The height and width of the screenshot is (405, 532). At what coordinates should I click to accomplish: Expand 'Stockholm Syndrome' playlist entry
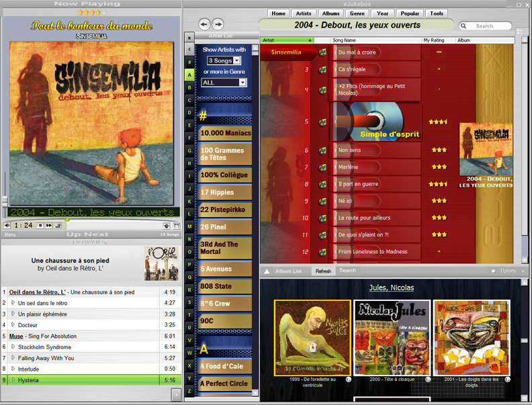[13, 347]
